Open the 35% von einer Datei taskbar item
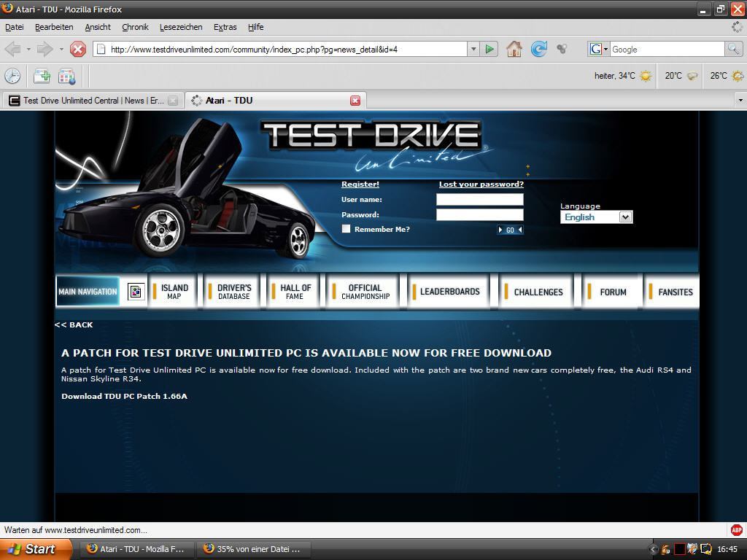 click(x=253, y=549)
